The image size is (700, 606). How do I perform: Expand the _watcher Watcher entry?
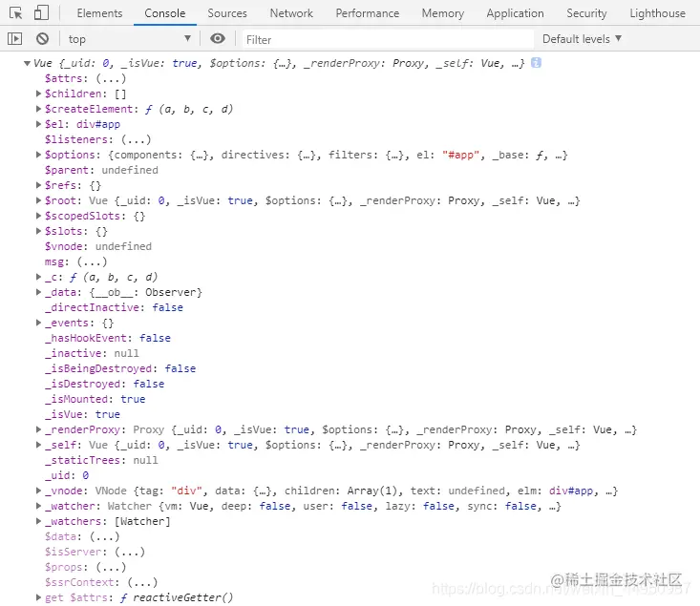point(38,506)
